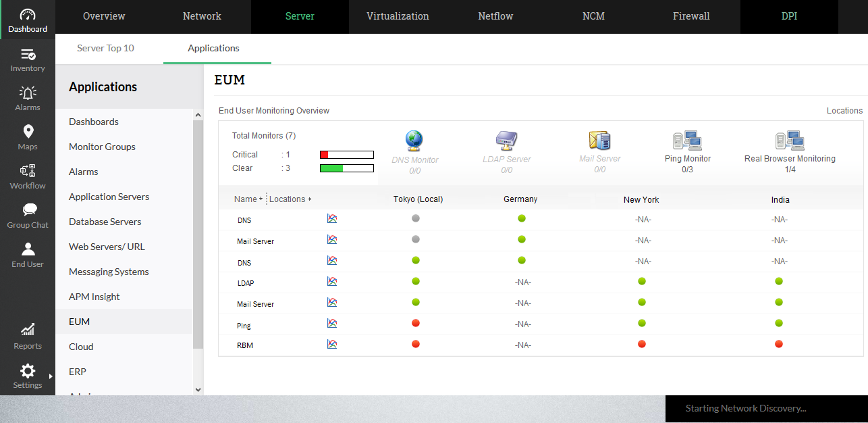This screenshot has width=868, height=423.
Task: Click green Germany status dot for Mail Server
Action: [x=522, y=239]
